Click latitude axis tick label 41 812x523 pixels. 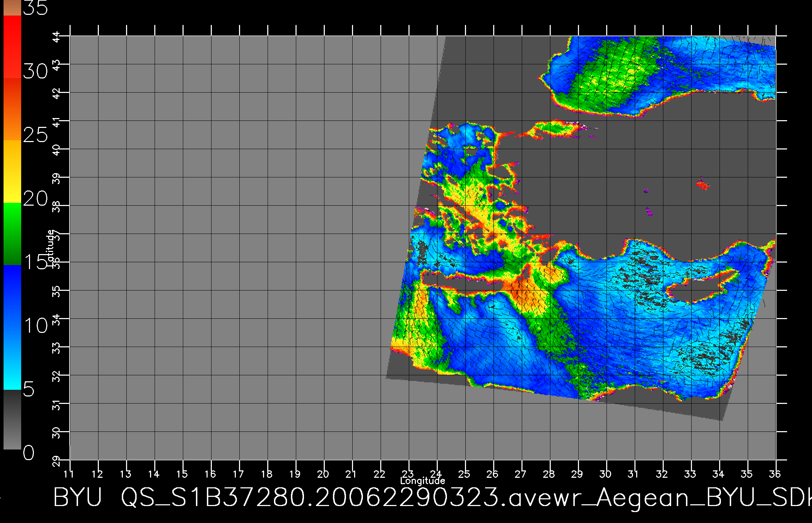(x=56, y=122)
